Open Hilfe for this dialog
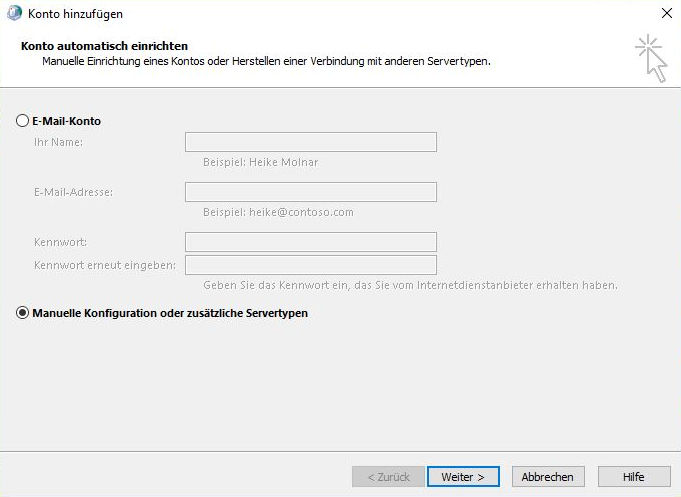This screenshot has width=681, height=497. [x=633, y=477]
